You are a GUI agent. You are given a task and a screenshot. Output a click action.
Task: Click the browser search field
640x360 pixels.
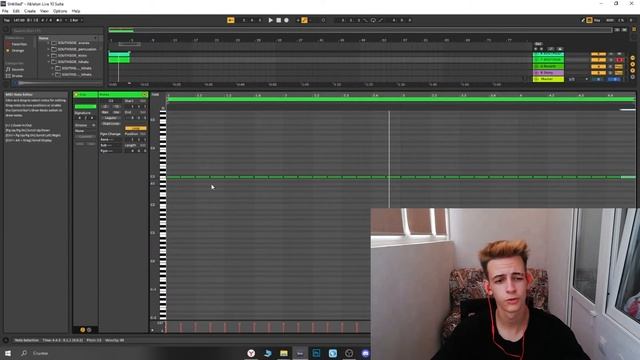coord(56,31)
